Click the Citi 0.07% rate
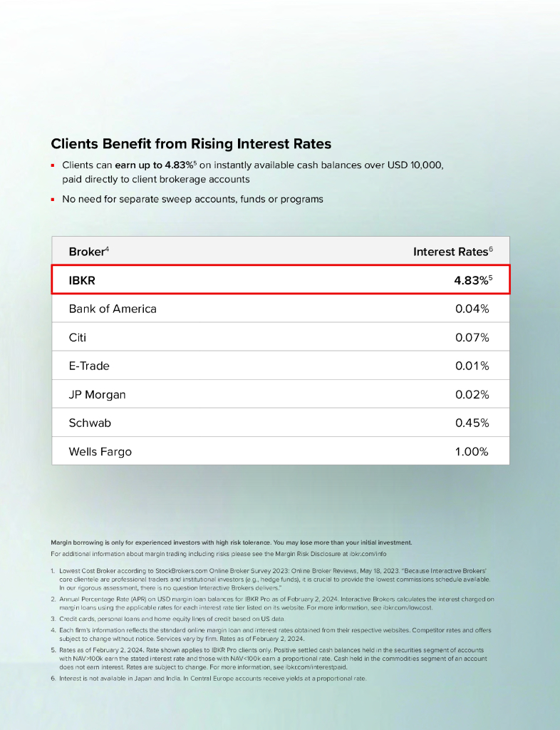Image resolution: width=560 pixels, height=730 pixels. (x=472, y=337)
